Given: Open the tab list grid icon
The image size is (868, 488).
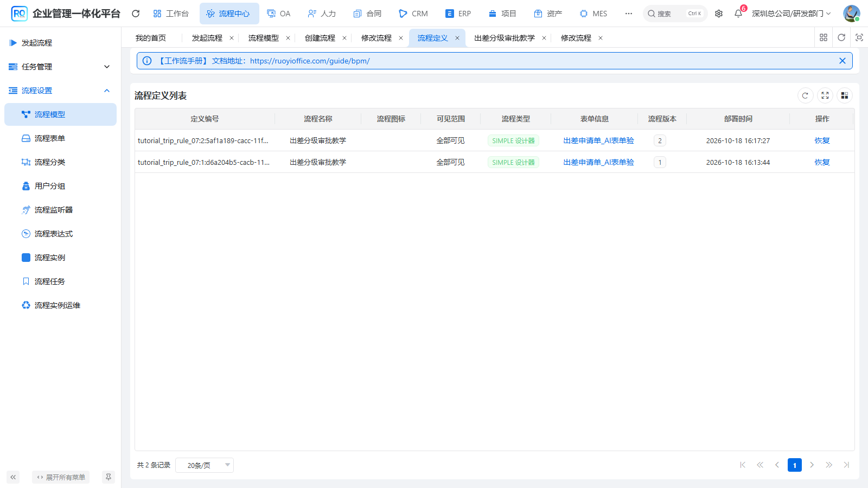Looking at the screenshot, I should click(824, 37).
